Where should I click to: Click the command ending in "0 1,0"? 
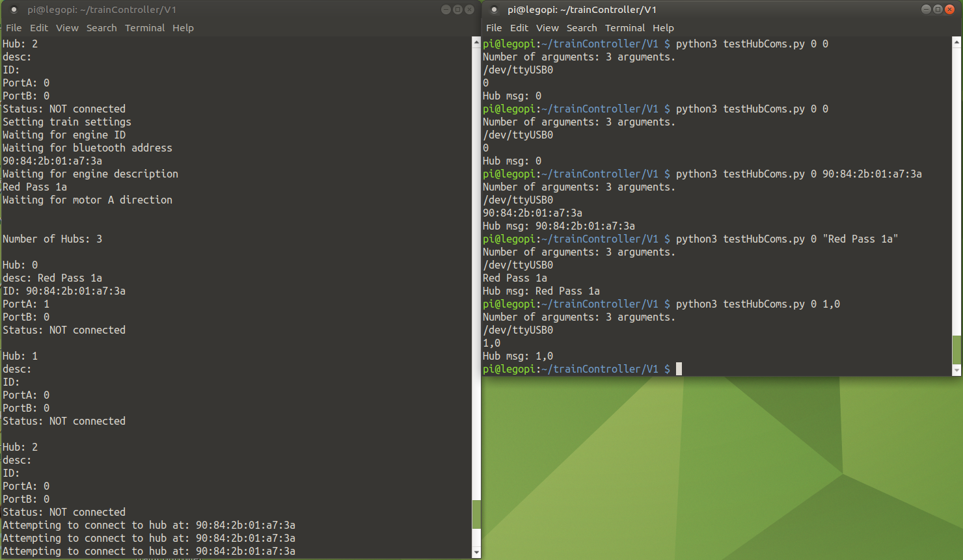pyautogui.click(x=758, y=304)
